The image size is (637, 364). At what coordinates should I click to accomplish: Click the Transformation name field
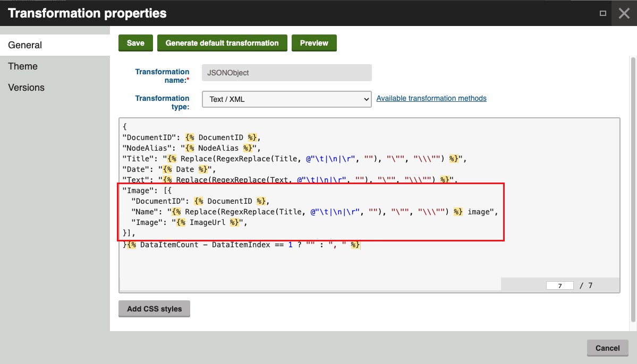pyautogui.click(x=286, y=73)
